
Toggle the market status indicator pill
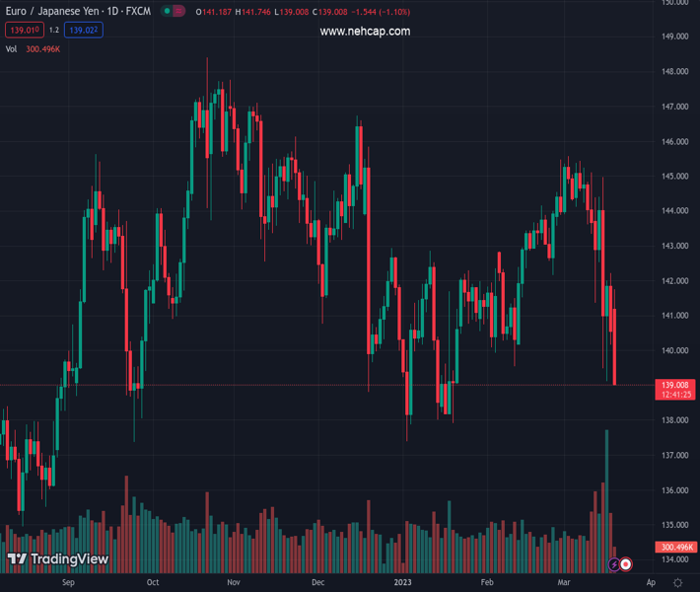(173, 12)
